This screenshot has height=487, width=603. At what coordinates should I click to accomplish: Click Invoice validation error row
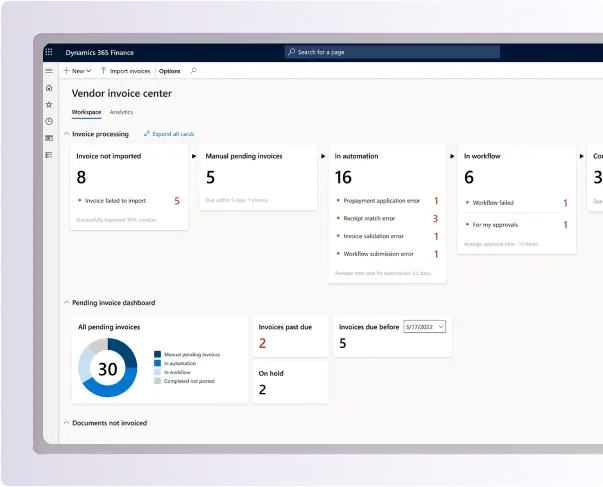pyautogui.click(x=387, y=236)
